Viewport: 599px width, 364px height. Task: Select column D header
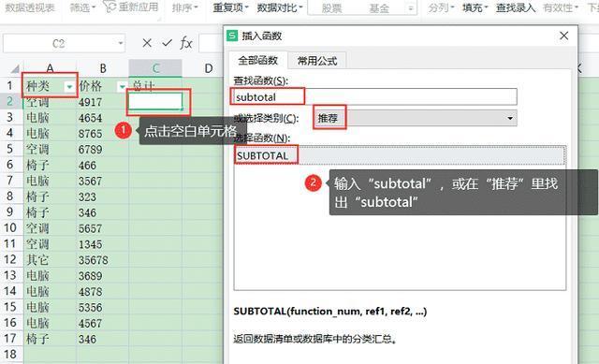208,68
